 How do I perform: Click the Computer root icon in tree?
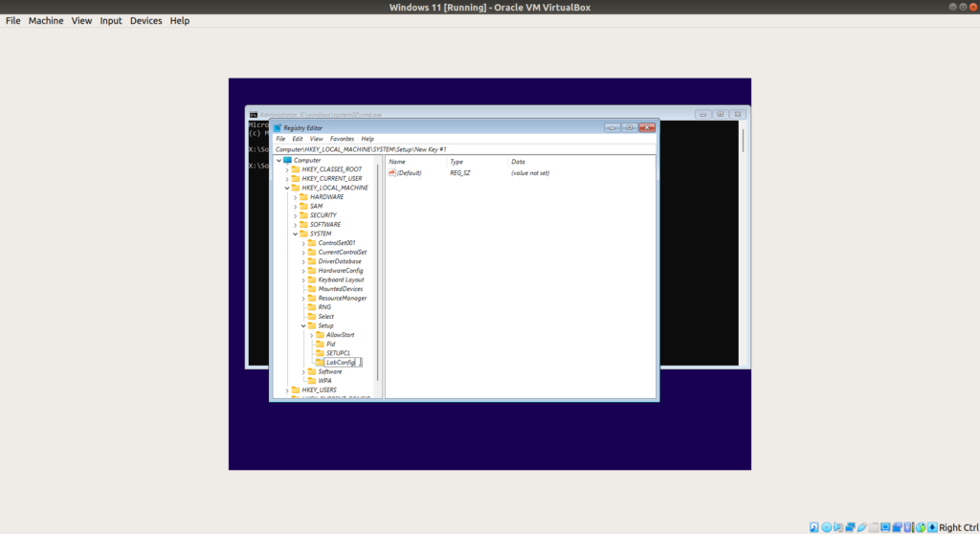pos(287,160)
